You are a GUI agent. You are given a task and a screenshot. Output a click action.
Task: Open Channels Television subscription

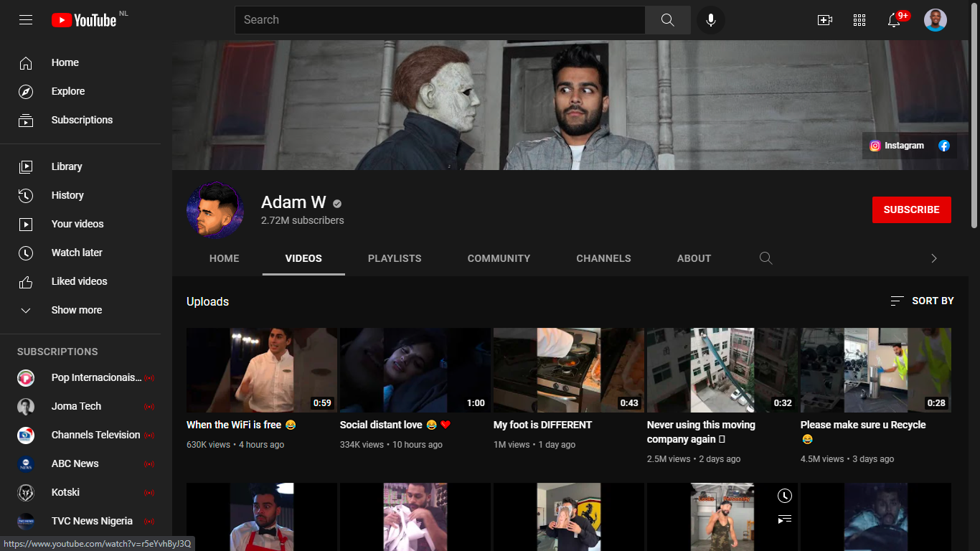pyautogui.click(x=86, y=435)
